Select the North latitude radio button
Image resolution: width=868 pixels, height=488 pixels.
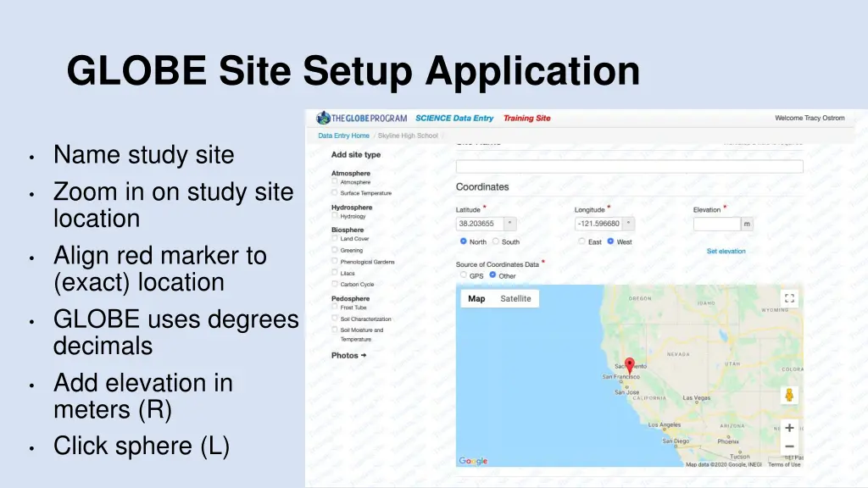[x=464, y=241]
